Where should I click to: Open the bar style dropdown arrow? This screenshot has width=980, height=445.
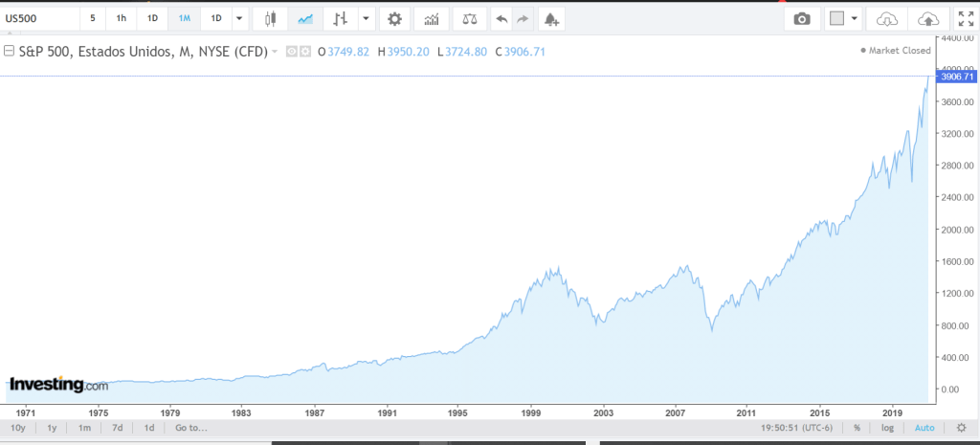366,18
